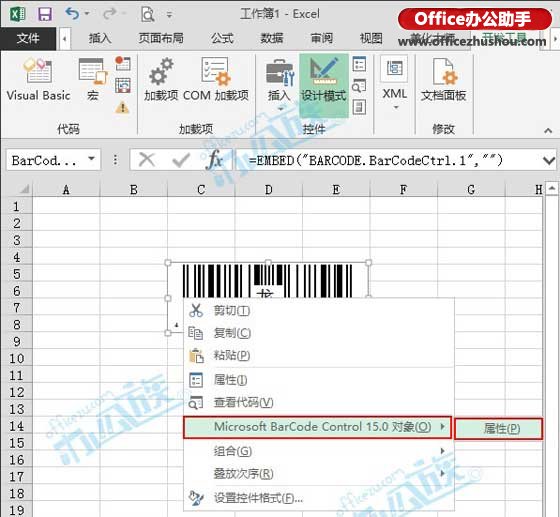Open the 组合 submenu
Viewport: 560px width, 517px height.
click(x=319, y=451)
